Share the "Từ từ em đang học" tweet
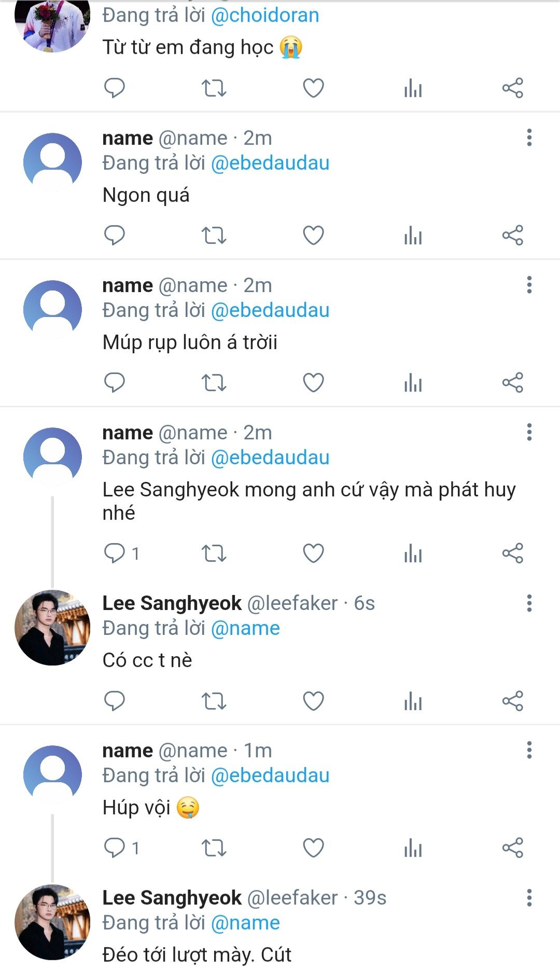Image resolution: width=560 pixels, height=969 pixels. (x=512, y=88)
